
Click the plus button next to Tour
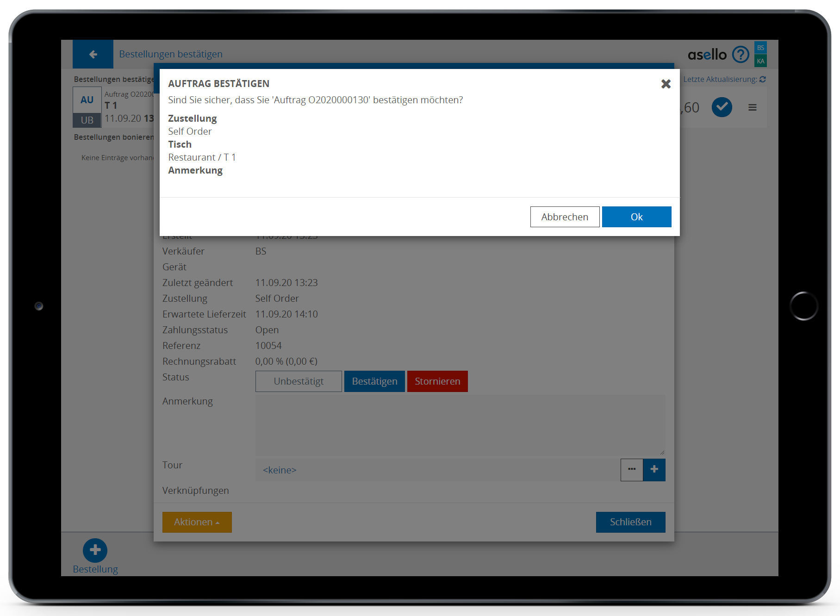[654, 470]
